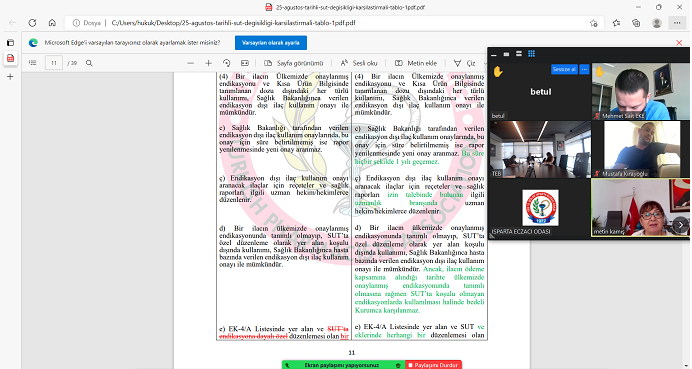
Task: Go to the browser home page
Action: click(52, 23)
